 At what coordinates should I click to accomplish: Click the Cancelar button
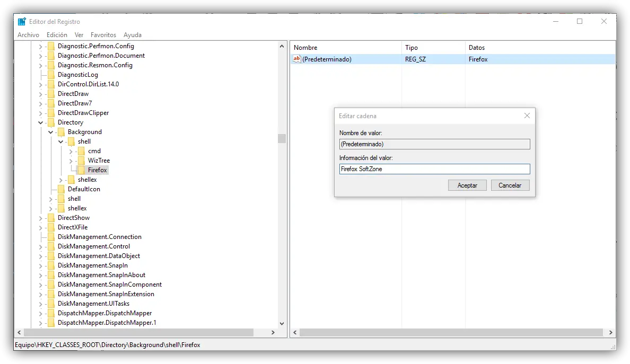pos(510,185)
